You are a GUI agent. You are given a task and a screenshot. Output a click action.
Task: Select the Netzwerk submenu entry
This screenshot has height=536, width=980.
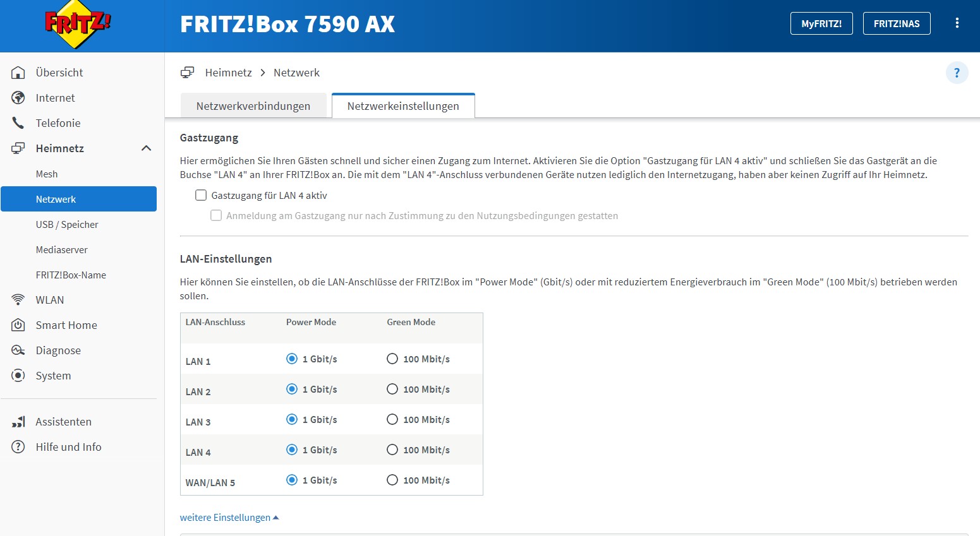click(x=79, y=199)
